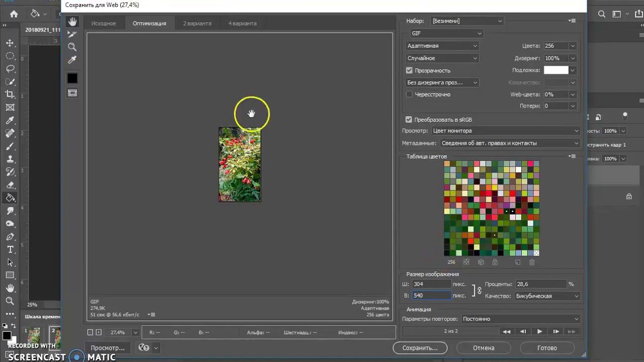Click the black eyedropper color swatch
This screenshot has width=644, height=362.
pos(72,78)
